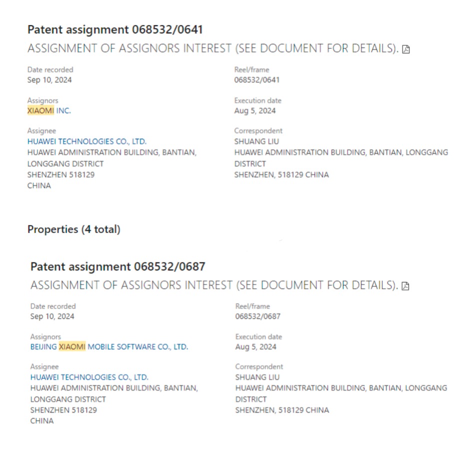Click the first assignment's Sep 10, 2024 recorded date
This screenshot has width=476, height=450.
pyautogui.click(x=49, y=80)
